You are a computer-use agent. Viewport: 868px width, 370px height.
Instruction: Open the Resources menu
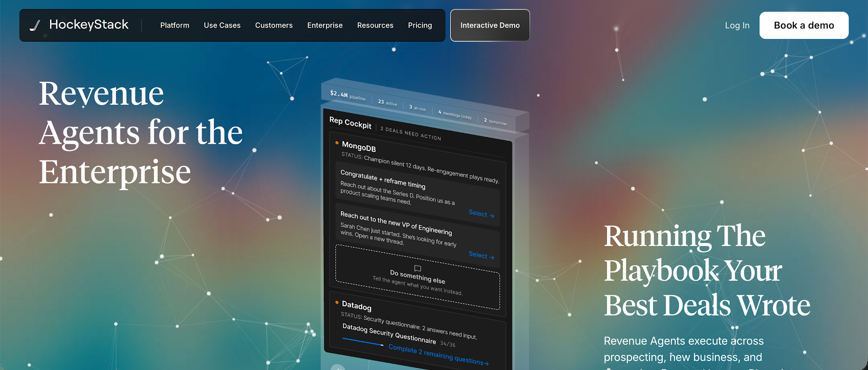375,25
